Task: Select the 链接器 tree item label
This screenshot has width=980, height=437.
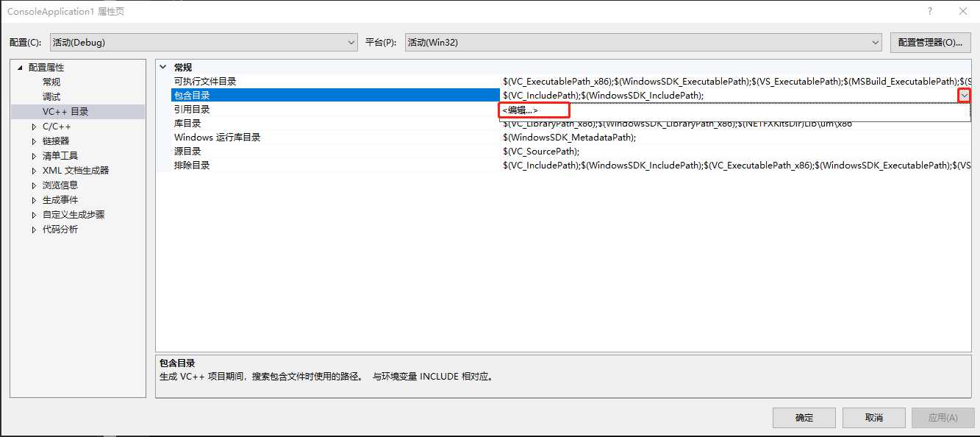Action: (x=56, y=141)
